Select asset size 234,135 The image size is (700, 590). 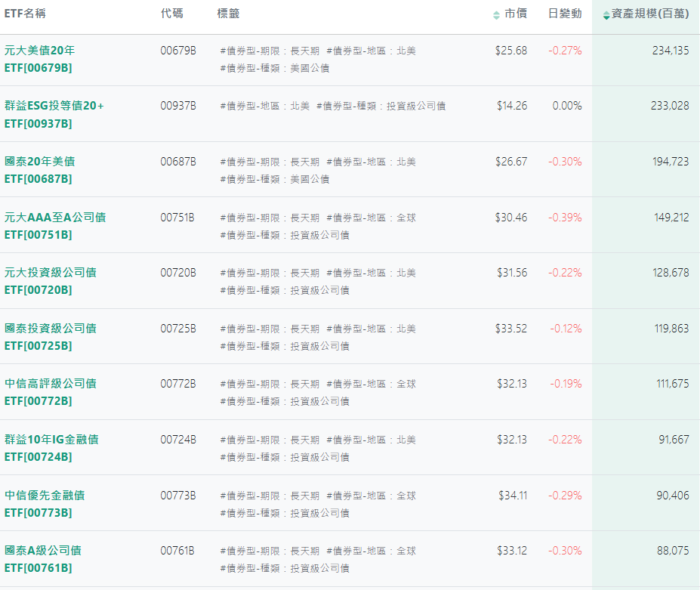click(671, 51)
